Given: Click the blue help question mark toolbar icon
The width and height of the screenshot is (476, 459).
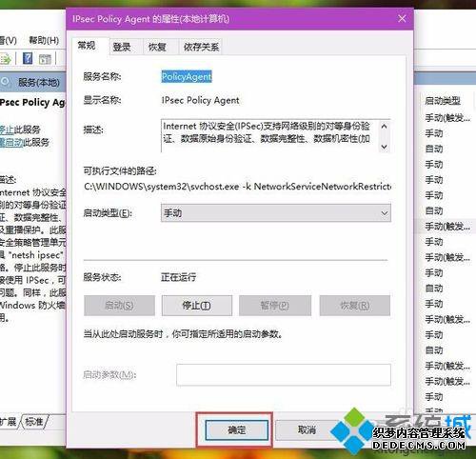Looking at the screenshot, I should (28, 58).
